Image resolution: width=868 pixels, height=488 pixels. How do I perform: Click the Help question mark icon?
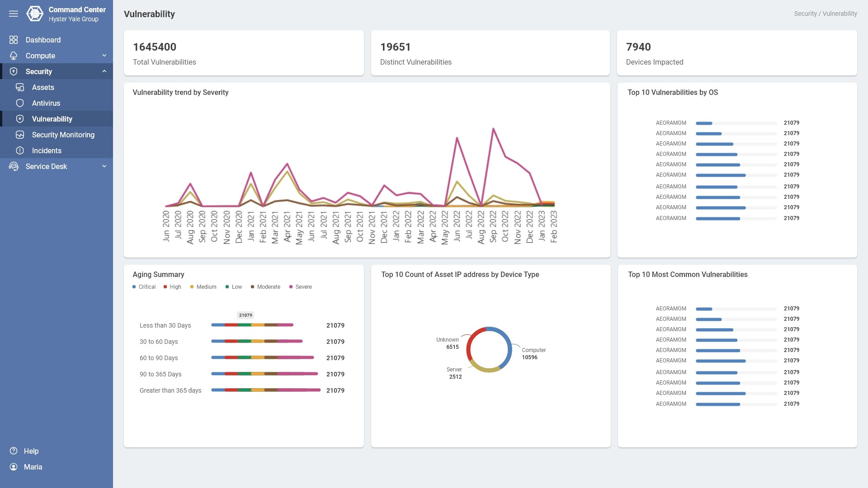point(14,451)
